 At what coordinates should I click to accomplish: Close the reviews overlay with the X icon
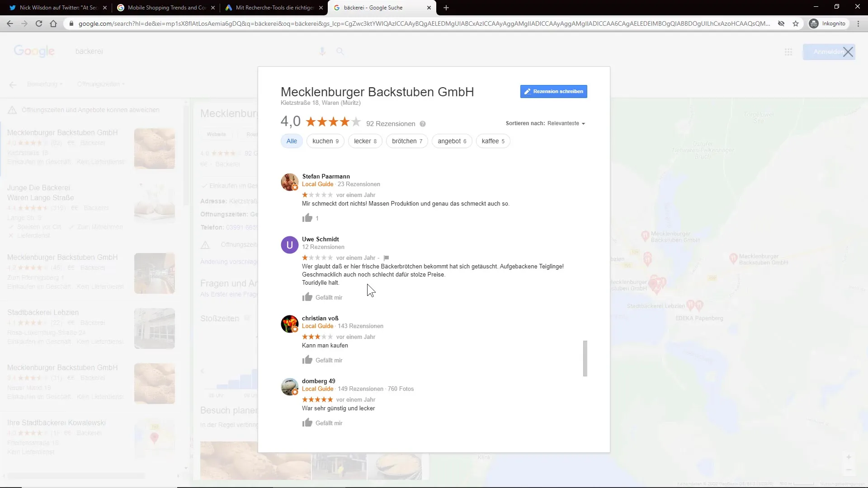[x=848, y=52]
